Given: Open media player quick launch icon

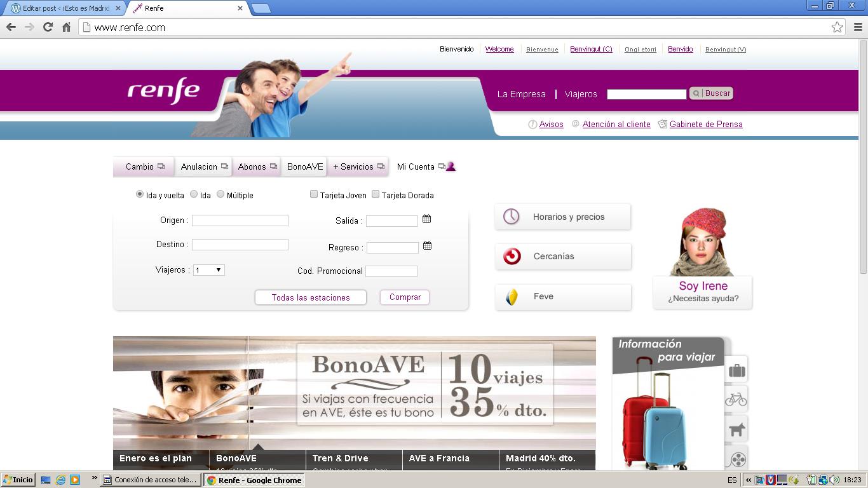Looking at the screenshot, I should point(75,480).
